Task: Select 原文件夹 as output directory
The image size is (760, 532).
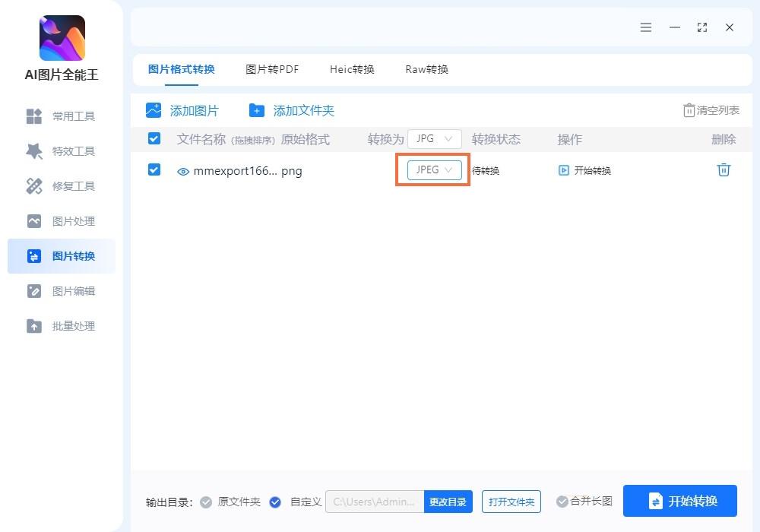Action: [206, 502]
